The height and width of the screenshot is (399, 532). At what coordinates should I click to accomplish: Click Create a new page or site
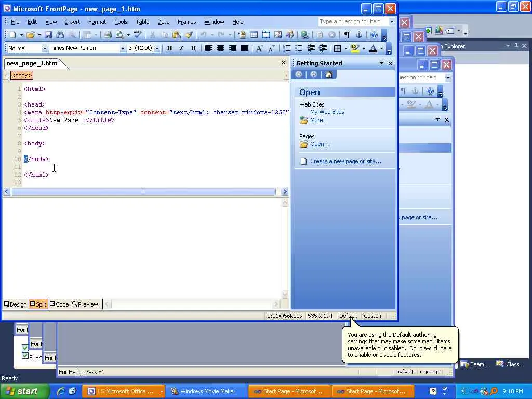[345, 161]
